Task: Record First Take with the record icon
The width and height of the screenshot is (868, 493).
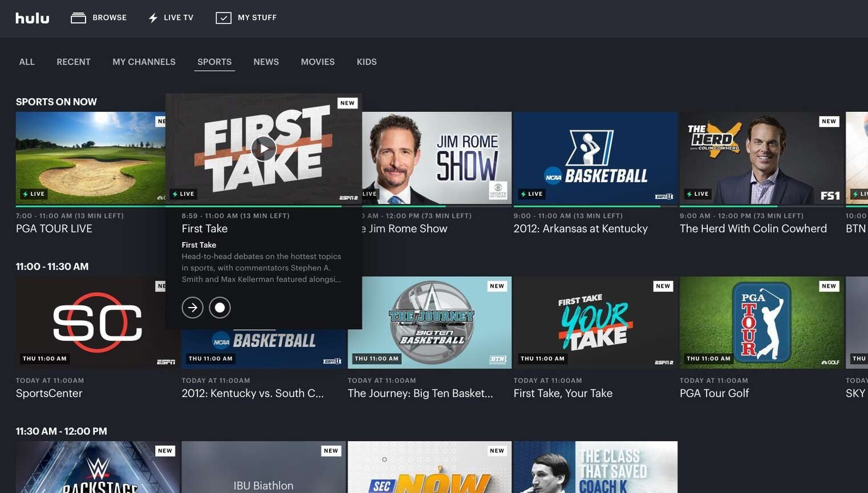Action: [x=220, y=308]
